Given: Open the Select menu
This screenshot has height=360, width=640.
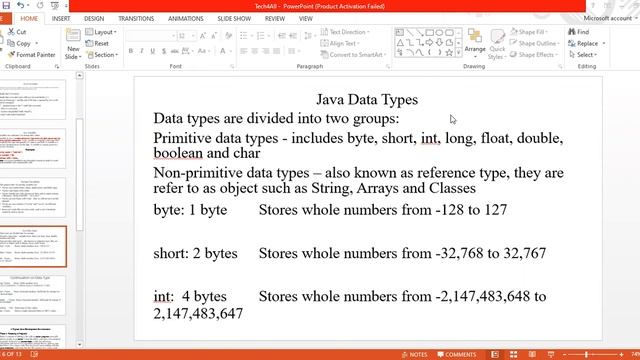Looking at the screenshot, I should (583, 54).
